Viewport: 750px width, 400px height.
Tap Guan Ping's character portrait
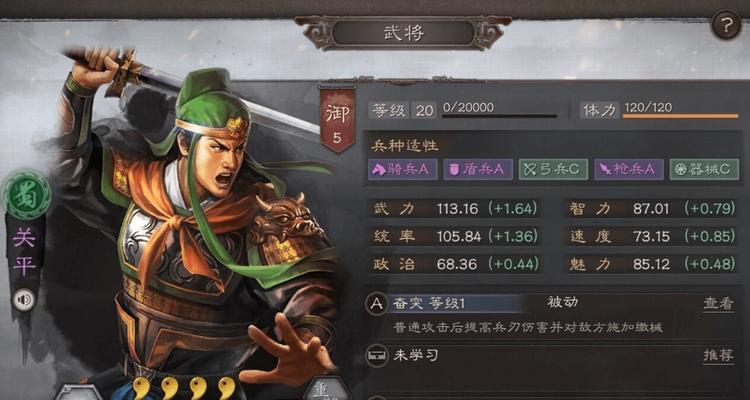coord(191,225)
